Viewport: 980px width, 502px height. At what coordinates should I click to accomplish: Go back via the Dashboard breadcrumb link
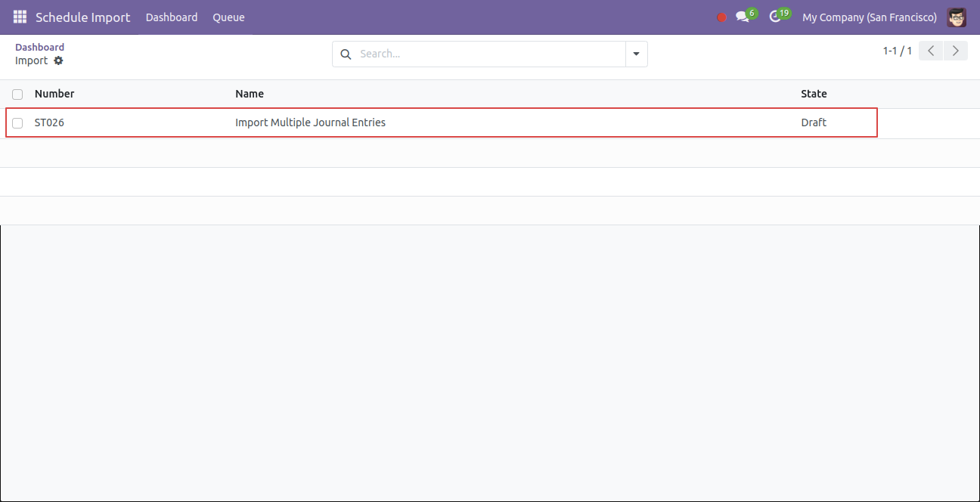pyautogui.click(x=39, y=47)
